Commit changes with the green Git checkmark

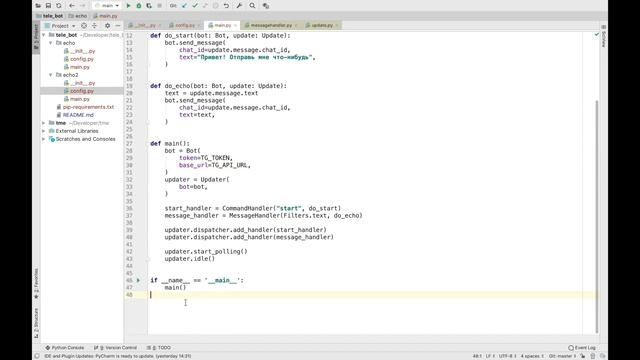(x=195, y=6)
